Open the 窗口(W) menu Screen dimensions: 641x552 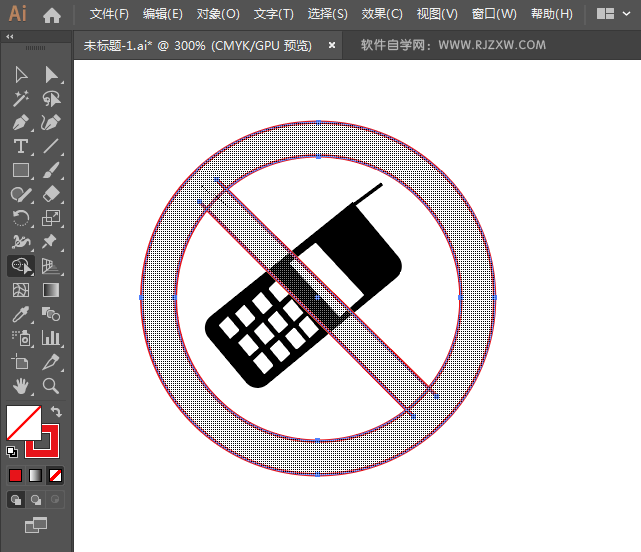[494, 14]
